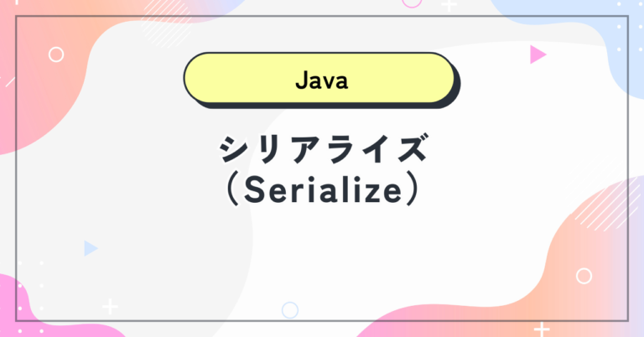Screen dimensions: 644x337
Task: Click the white ring below the striped pattern
Action: point(584,276)
